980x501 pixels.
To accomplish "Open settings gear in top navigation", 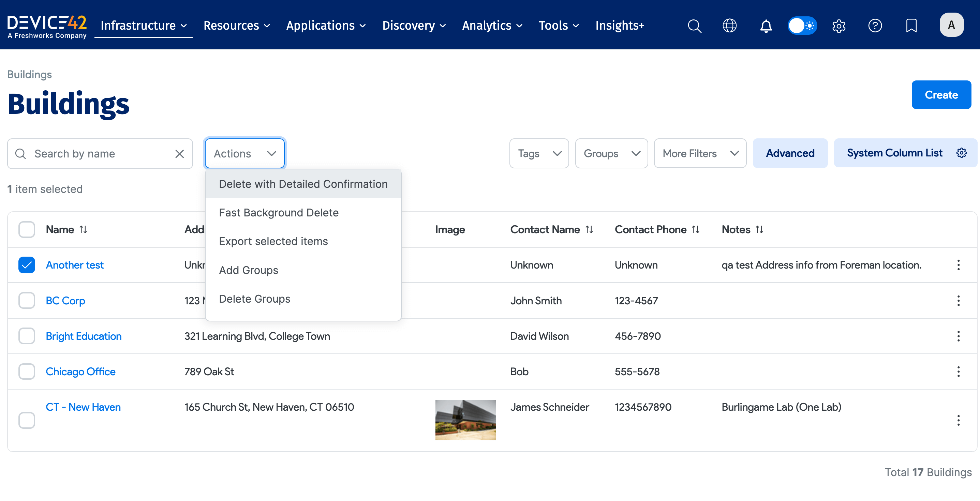I will 838,26.
